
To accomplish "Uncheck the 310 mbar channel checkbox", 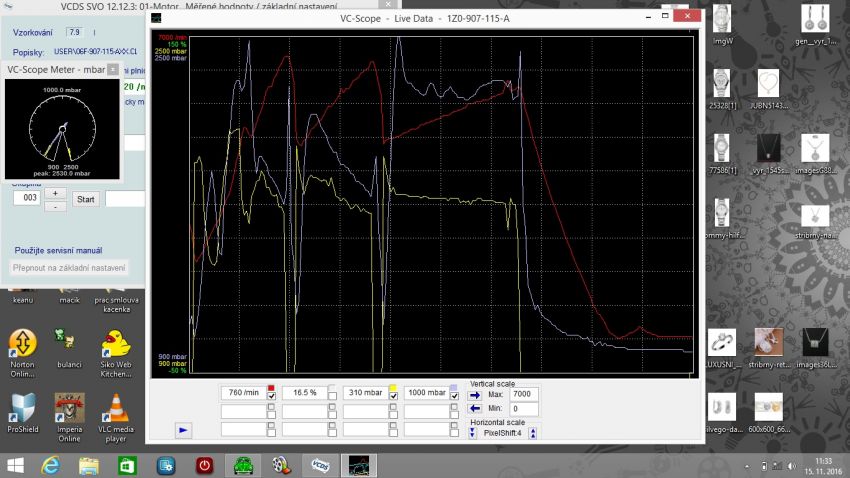I will (393, 396).
